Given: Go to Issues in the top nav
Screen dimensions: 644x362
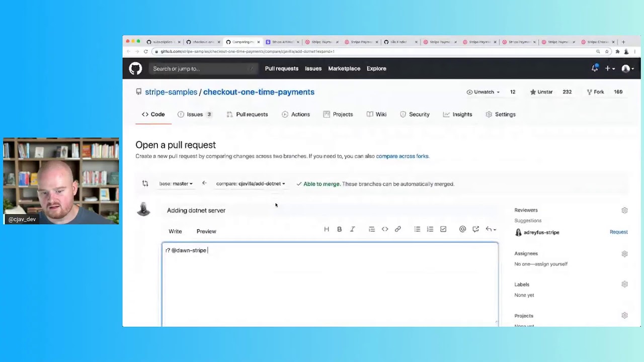Looking at the screenshot, I should click(x=313, y=68).
